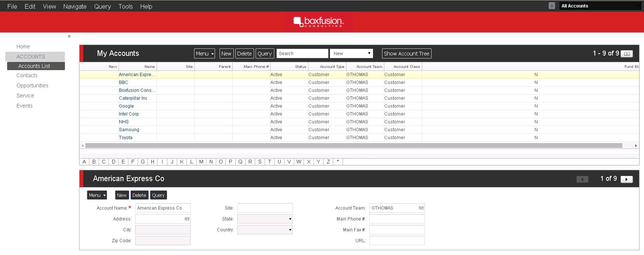This screenshot has height=255, width=644.
Task: Open the Samsung account link
Action: point(129,130)
